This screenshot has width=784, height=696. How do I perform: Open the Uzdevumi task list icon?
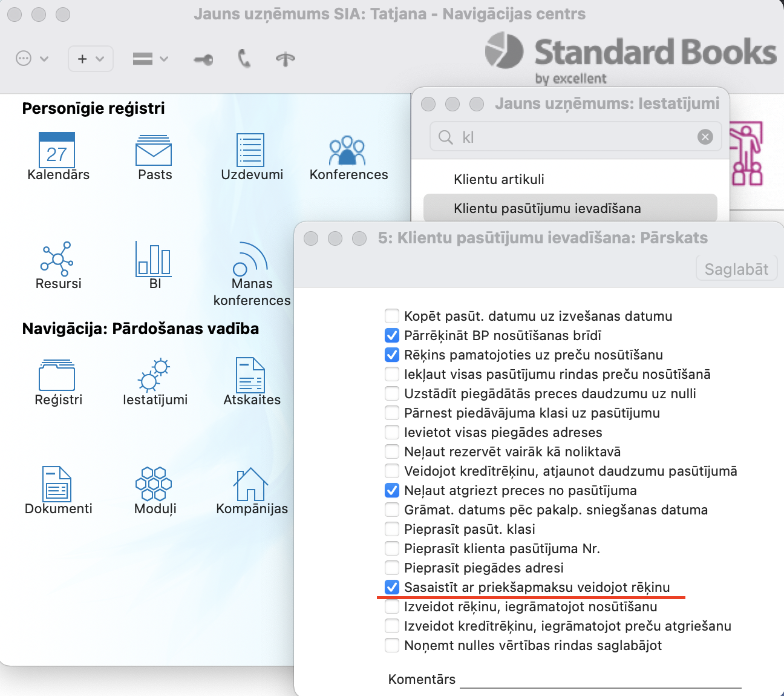[x=250, y=150]
